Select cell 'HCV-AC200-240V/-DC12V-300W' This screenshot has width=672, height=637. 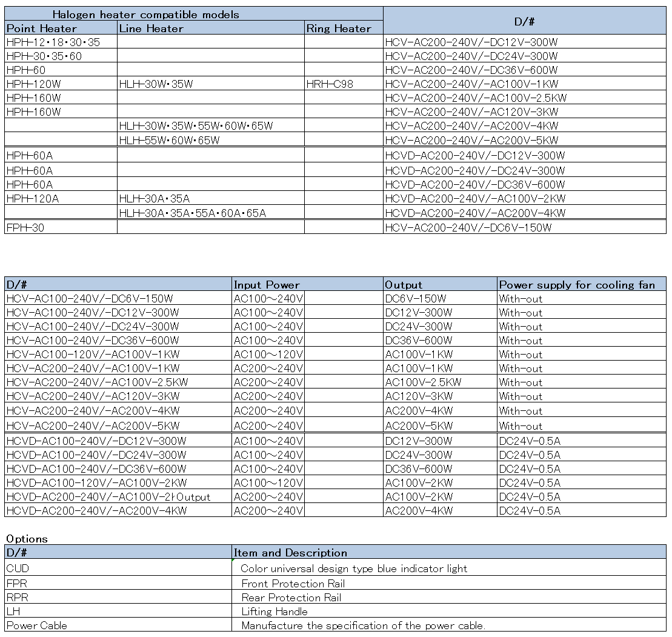click(x=525, y=42)
